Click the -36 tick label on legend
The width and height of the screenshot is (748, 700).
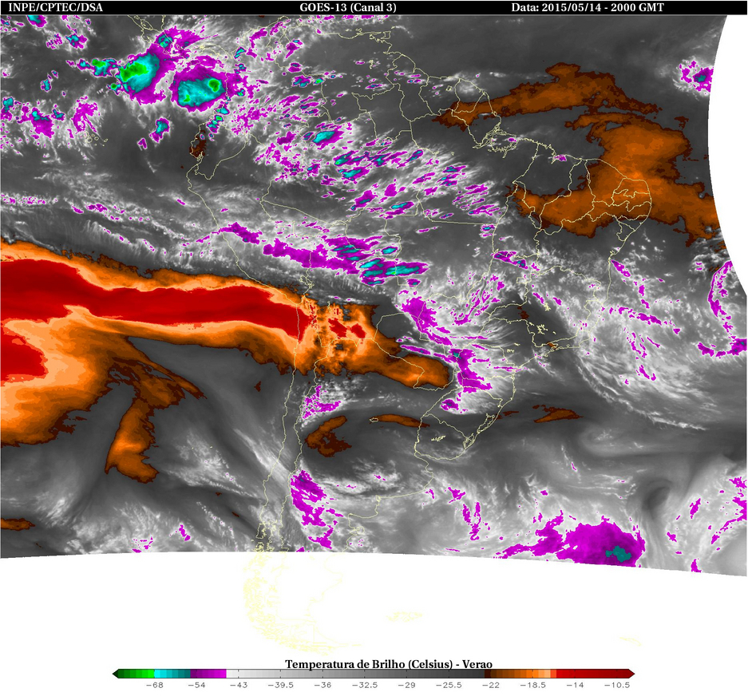(323, 685)
